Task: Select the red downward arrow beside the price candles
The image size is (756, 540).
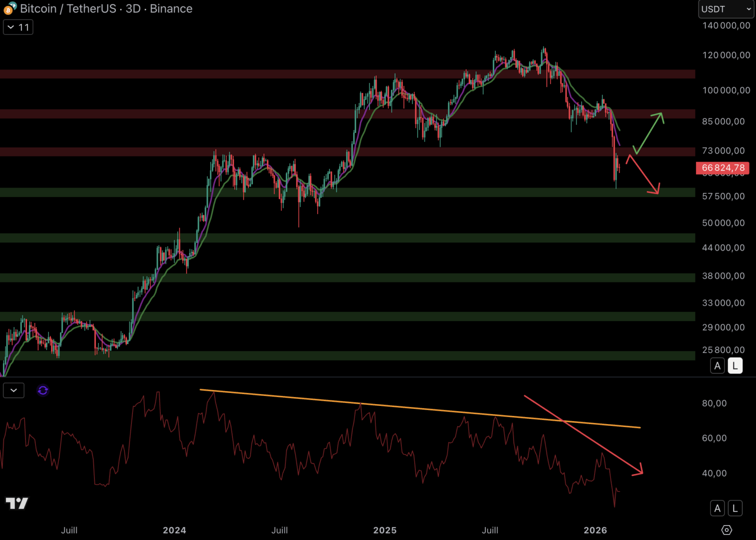Action: pyautogui.click(x=644, y=174)
